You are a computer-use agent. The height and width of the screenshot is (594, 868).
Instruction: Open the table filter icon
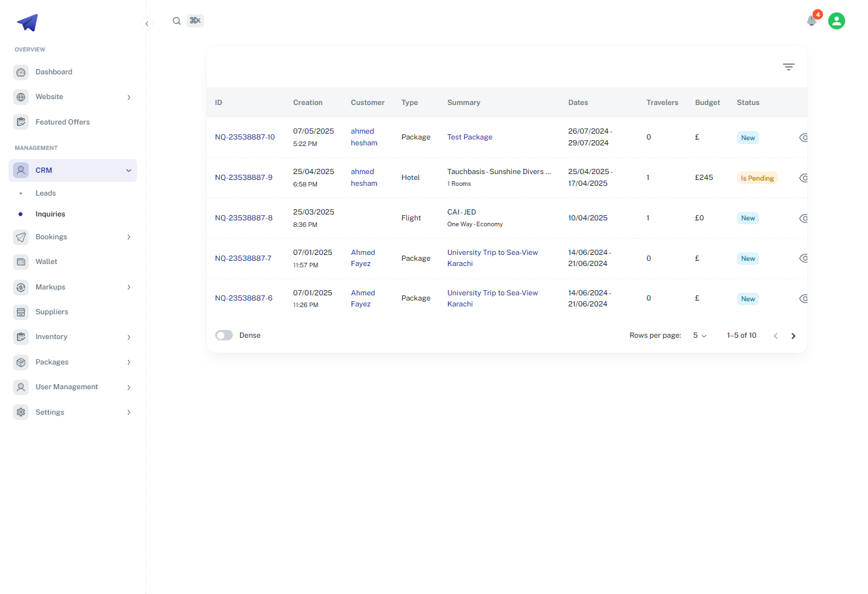coord(788,67)
